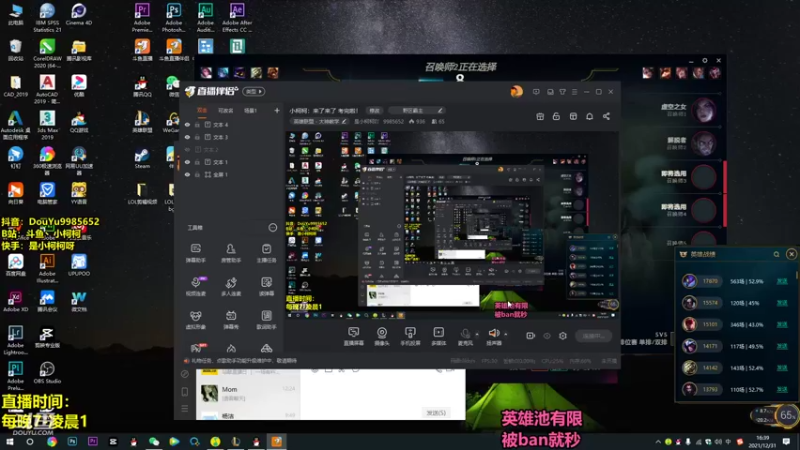The height and width of the screenshot is (450, 800).
Task: Switch to the 场景1 scene tab
Action: 251,110
